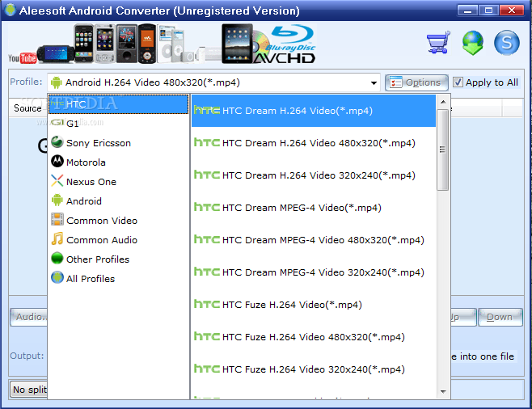Click the Android robot category icon

57,200
